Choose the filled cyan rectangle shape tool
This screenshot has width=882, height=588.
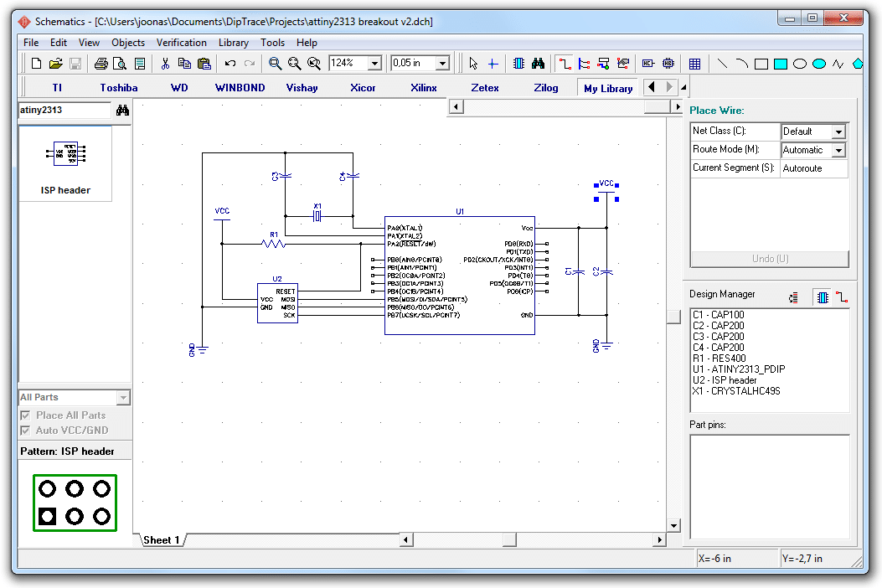coord(780,64)
